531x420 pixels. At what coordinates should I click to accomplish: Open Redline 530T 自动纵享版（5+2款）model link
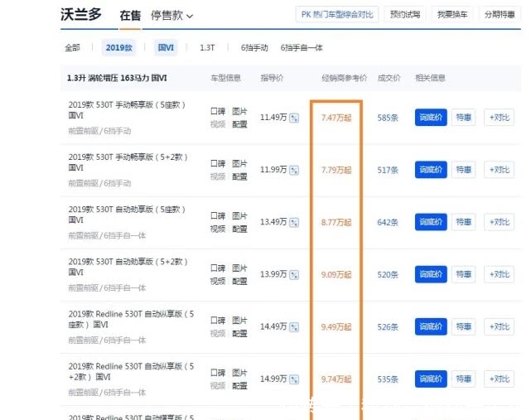(x=131, y=372)
